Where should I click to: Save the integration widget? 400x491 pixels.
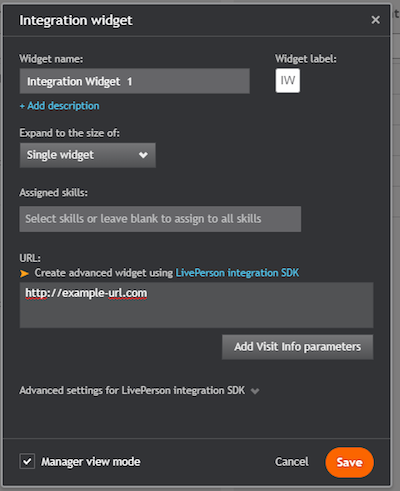349,462
